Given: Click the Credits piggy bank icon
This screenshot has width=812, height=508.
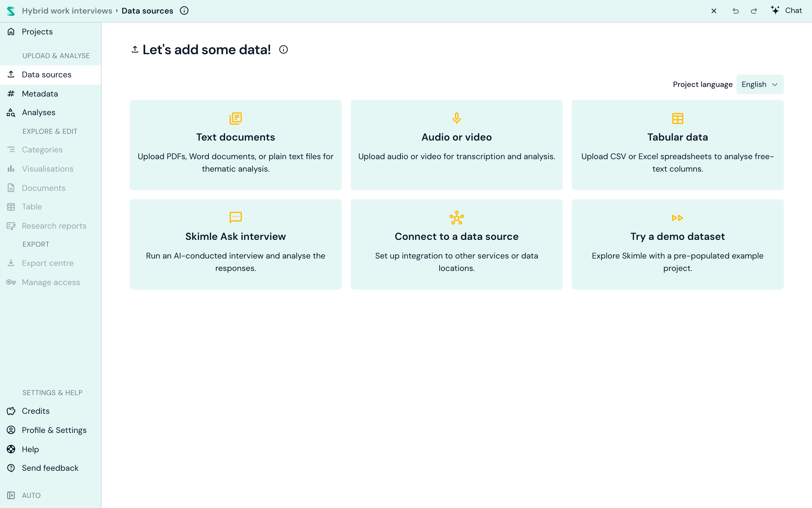Looking at the screenshot, I should (11, 411).
